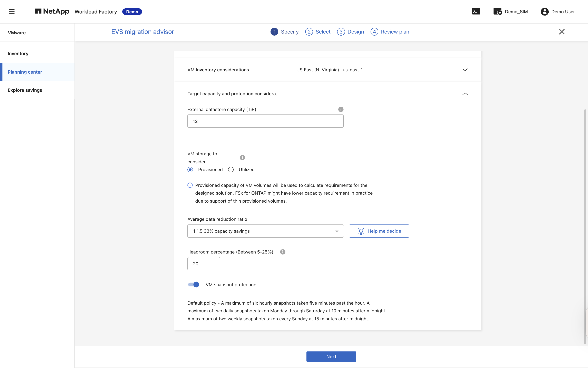588x368 pixels.
Task: Click the blue info icon beside Provisioned capacity note
Action: [190, 185]
